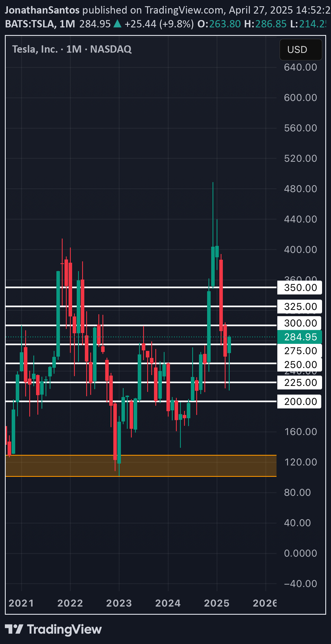The image size is (331, 644).
Task: Click the open value O:263.80
Action: tap(219, 24)
